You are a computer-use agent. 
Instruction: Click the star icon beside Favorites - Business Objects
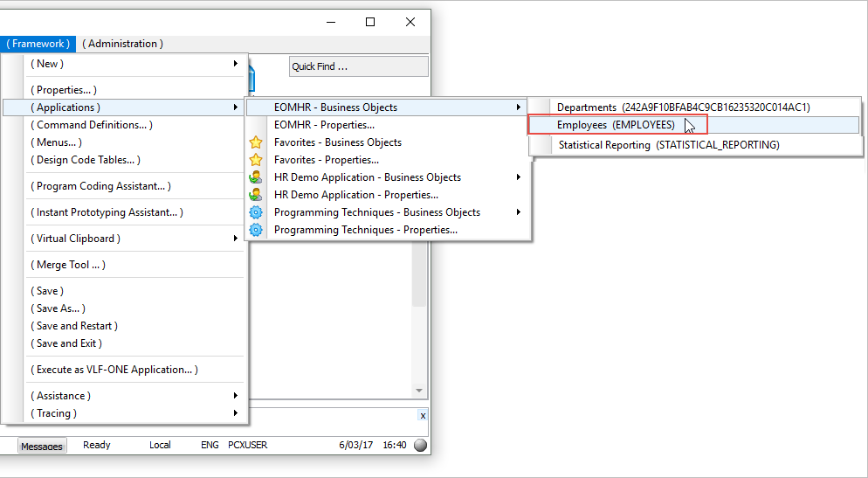[x=256, y=142]
